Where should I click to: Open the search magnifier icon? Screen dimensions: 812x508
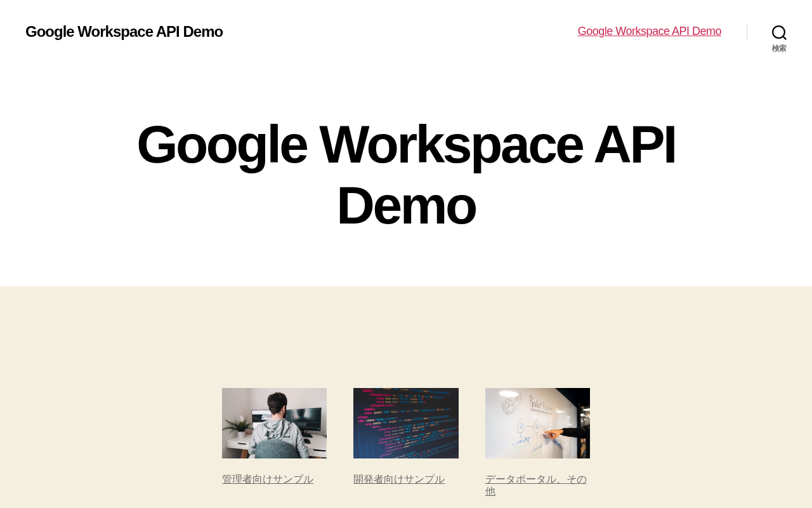(x=779, y=32)
